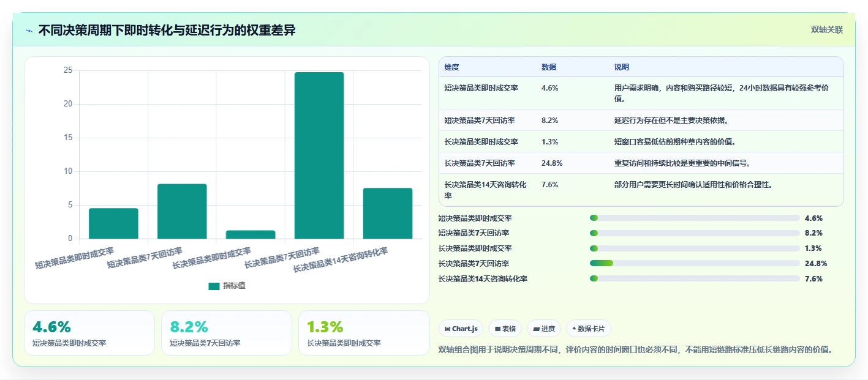Click progress label 长决策品类即时成交率
The image size is (868, 380).
click(475, 248)
